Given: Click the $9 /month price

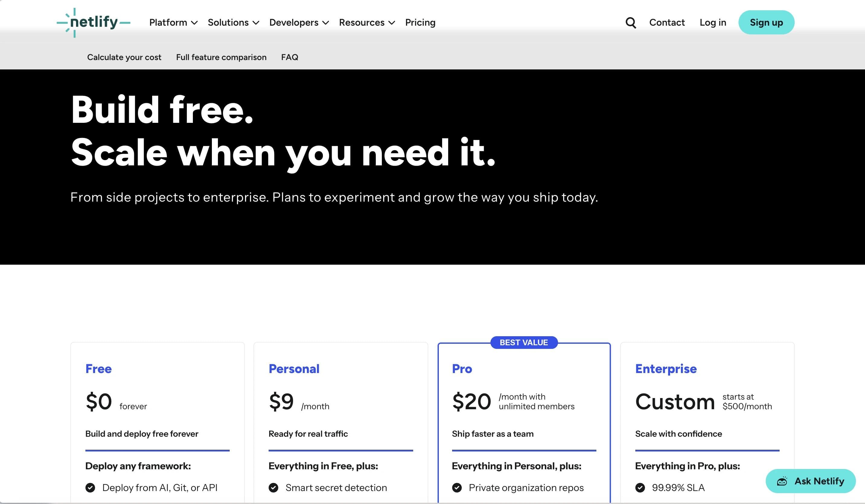Looking at the screenshot, I should click(x=299, y=402).
